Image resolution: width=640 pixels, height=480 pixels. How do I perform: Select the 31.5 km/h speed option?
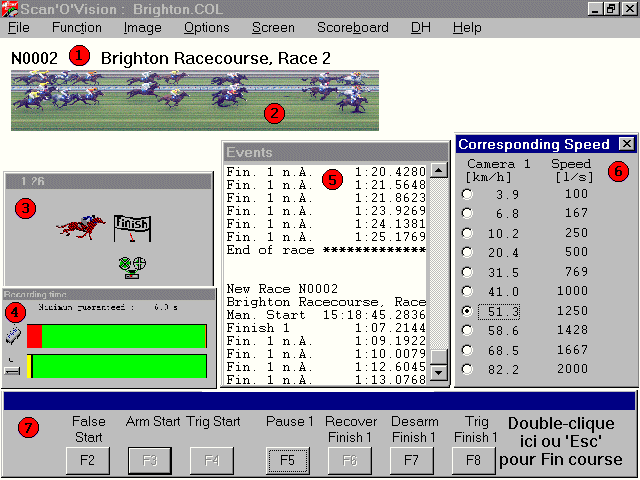(467, 272)
